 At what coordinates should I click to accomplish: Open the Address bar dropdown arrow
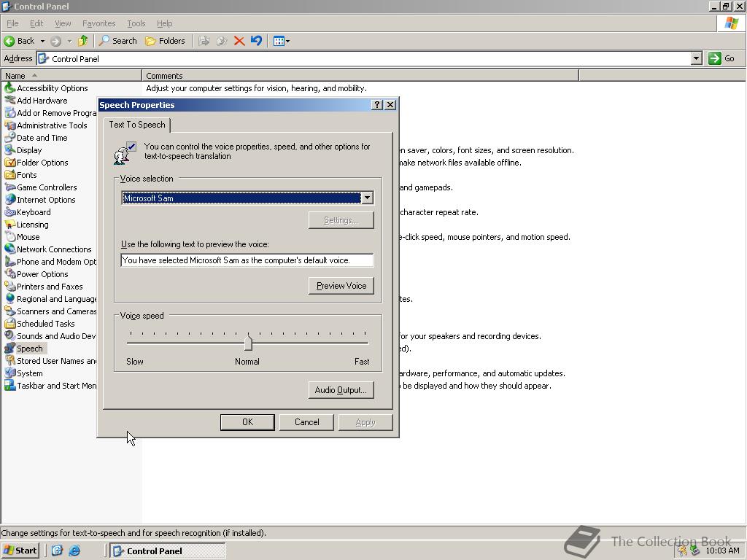click(697, 58)
